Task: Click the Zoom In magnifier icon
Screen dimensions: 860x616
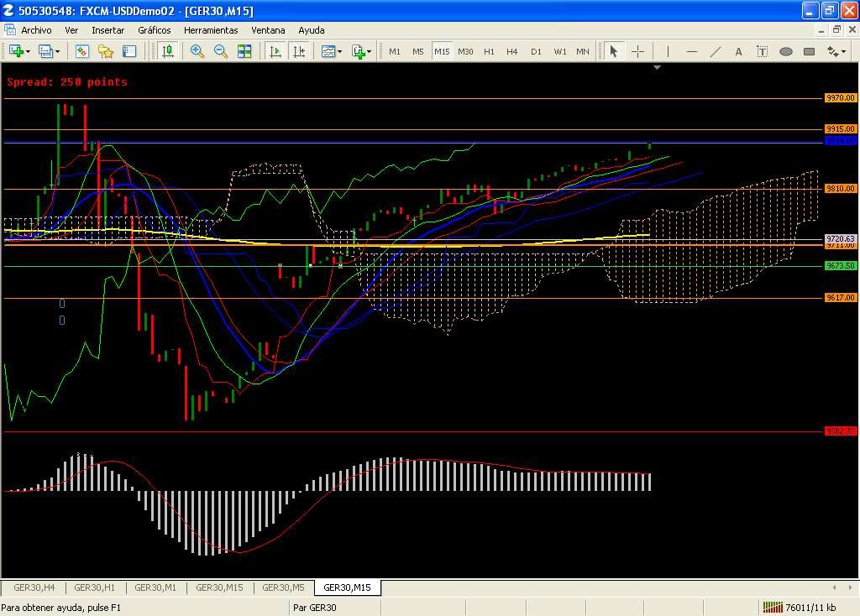Action: (197, 51)
